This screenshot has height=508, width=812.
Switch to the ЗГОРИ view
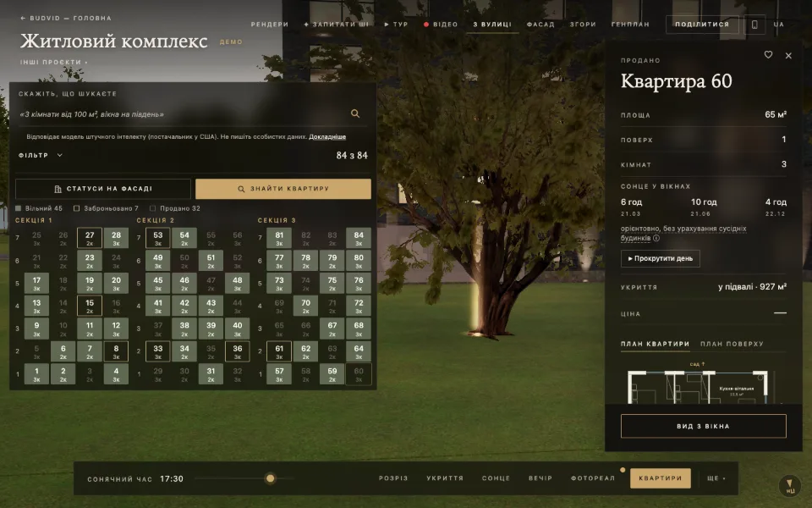click(583, 25)
